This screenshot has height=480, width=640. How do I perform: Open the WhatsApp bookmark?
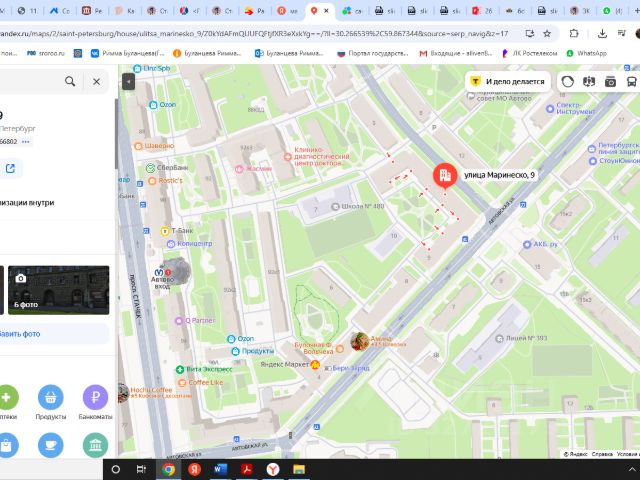(x=586, y=53)
